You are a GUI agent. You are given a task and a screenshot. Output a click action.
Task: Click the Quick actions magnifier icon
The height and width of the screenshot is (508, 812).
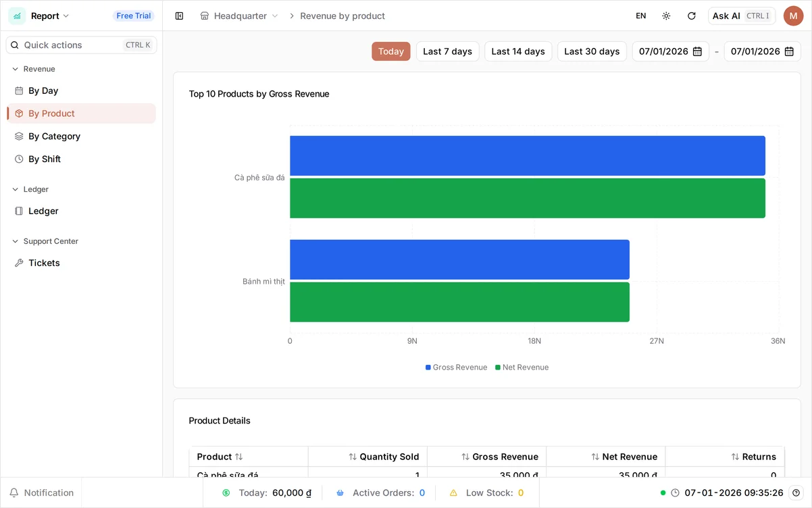pos(15,45)
